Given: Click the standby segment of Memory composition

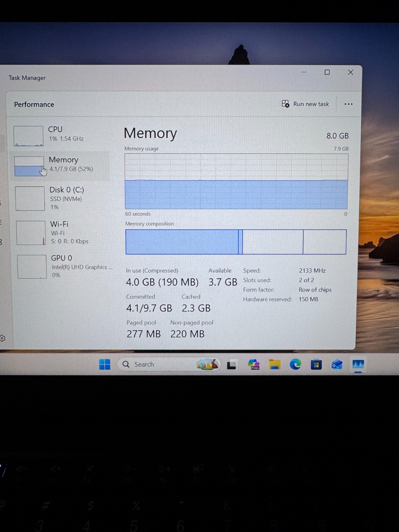Looking at the screenshot, I should [273, 242].
